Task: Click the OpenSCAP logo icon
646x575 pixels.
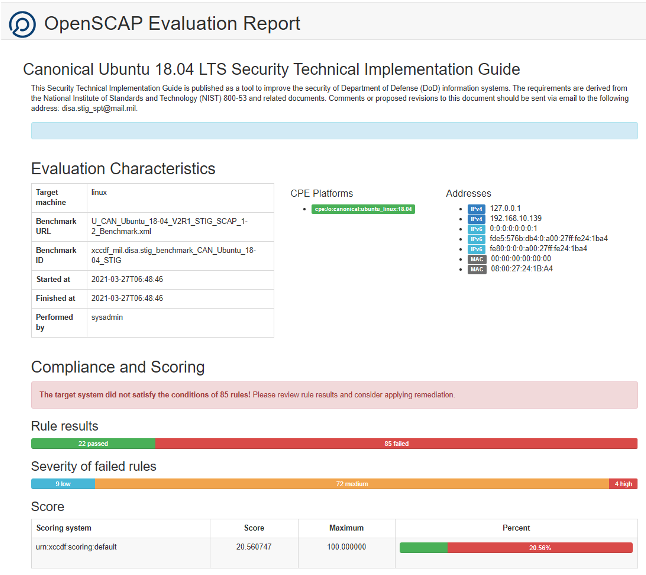Action: coord(22,24)
